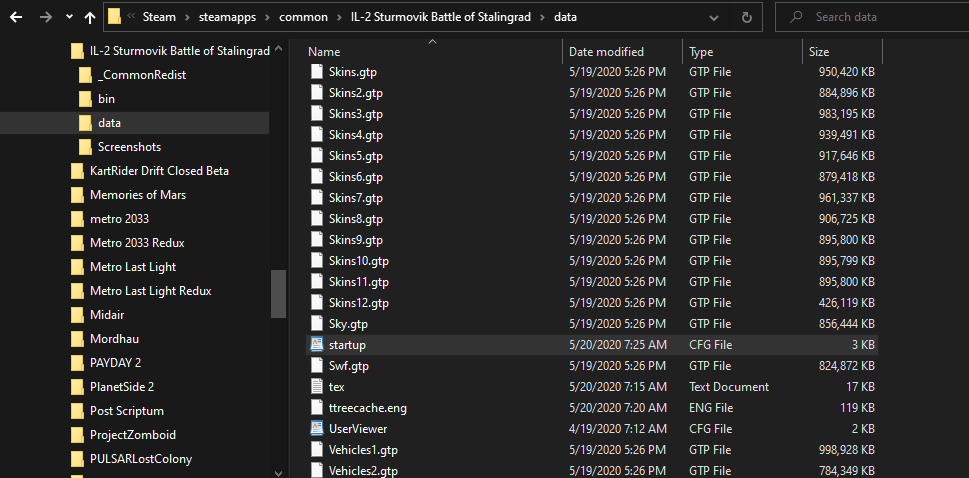
Task: Select the Vehicles1.gtp file name
Action: (363, 450)
